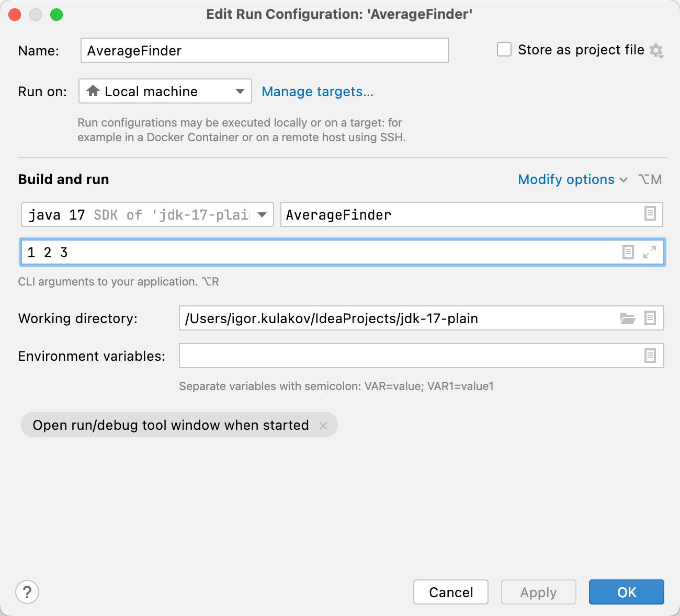Open help with the question mark button

[x=27, y=592]
